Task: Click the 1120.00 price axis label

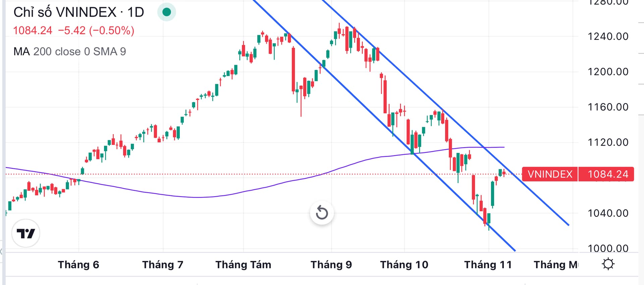Action: (x=608, y=142)
